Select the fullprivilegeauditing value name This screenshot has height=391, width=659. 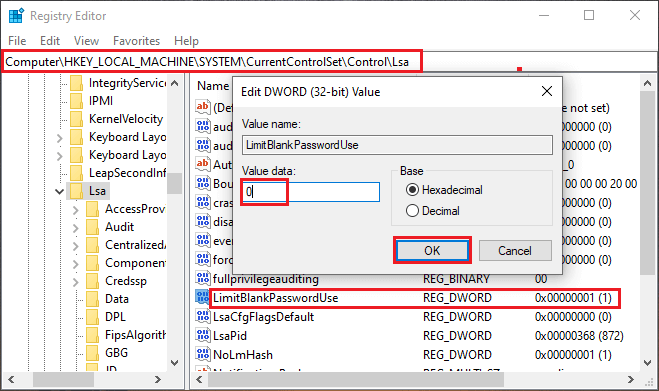[x=266, y=279]
